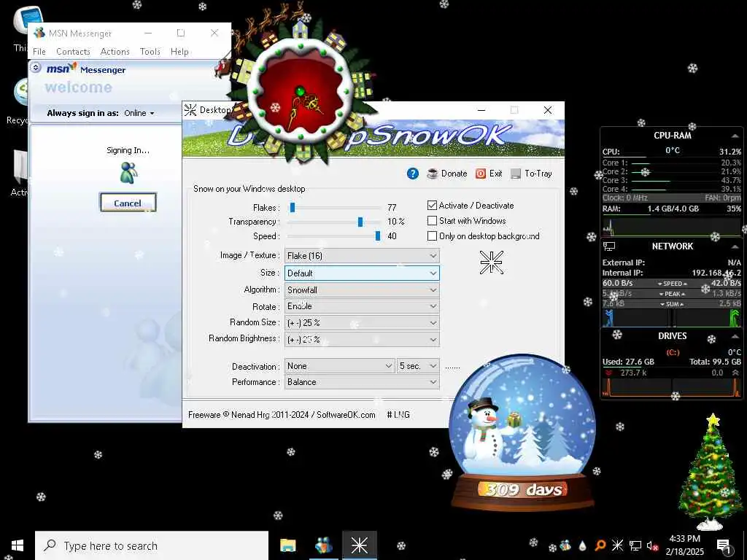Click the MSN Messenger title bar icon

tap(39, 33)
